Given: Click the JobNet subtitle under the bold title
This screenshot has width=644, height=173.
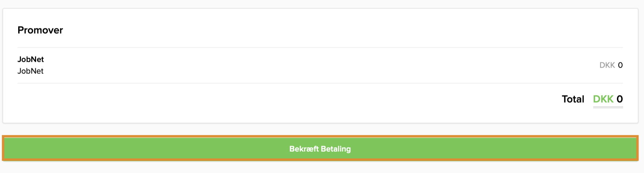Looking at the screenshot, I should 31,71.
